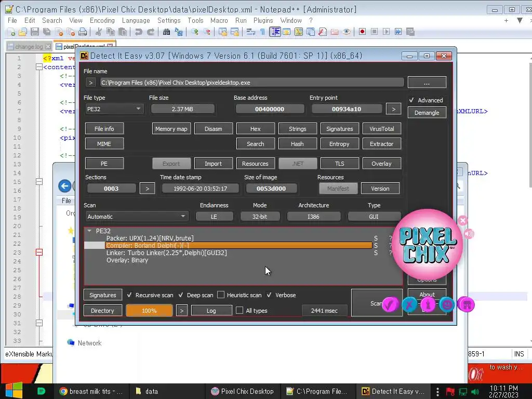Screen dimensions: 532x399
Task: Click the 100% scan progress bar
Action: click(x=149, y=311)
